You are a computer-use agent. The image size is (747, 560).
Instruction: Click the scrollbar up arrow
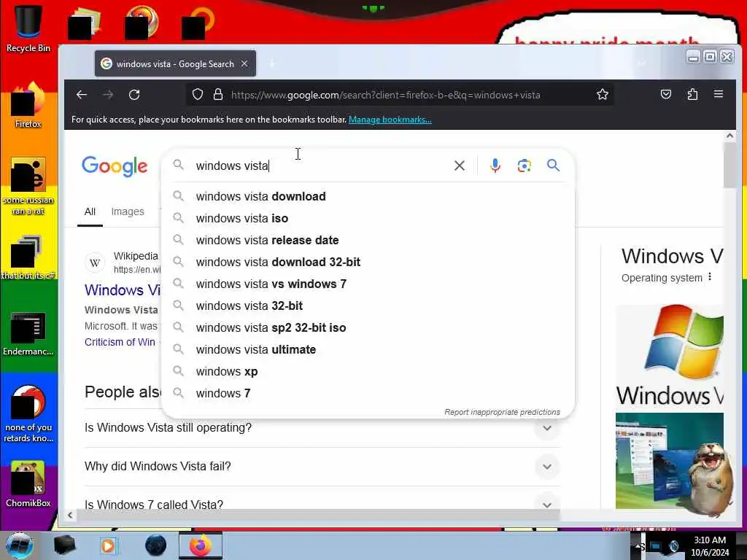pos(729,136)
